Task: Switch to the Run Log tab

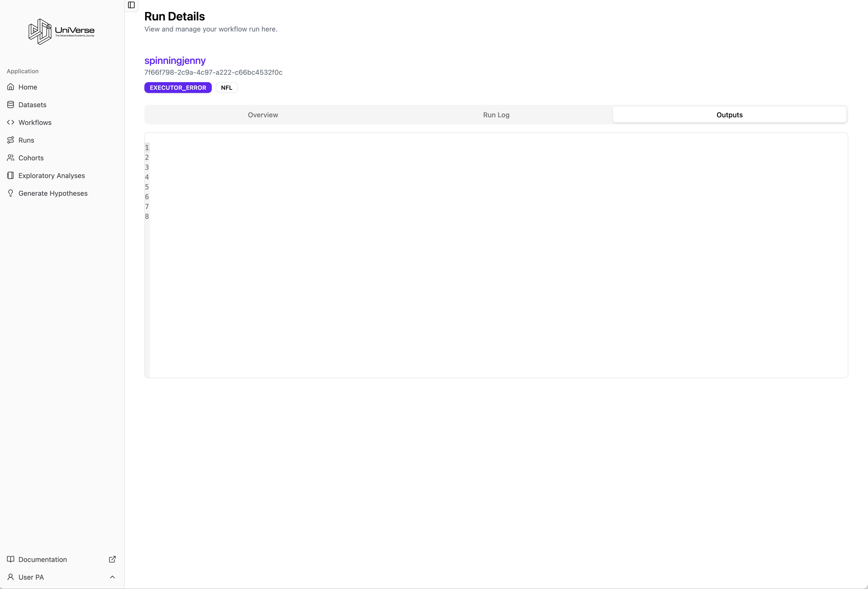Action: pyautogui.click(x=496, y=115)
